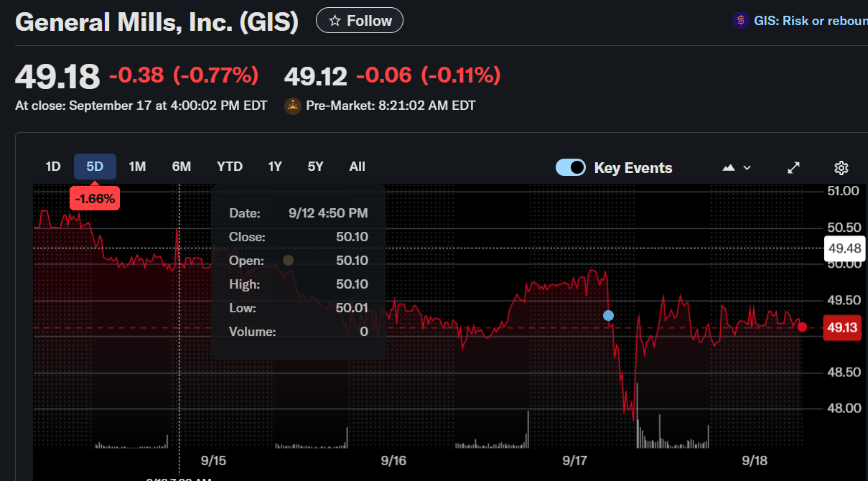Click the star Follow button
The image size is (868, 481).
pos(360,21)
